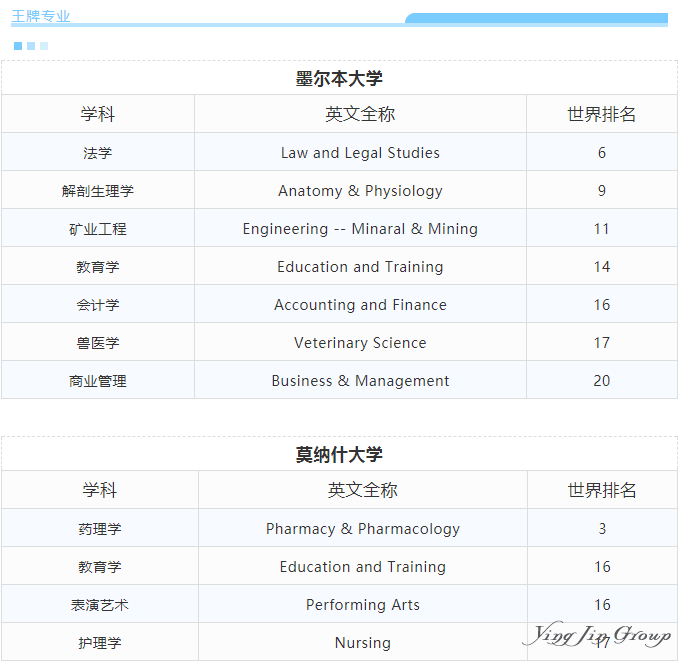
Task: Select the 会计学 cell
Action: pos(98,305)
